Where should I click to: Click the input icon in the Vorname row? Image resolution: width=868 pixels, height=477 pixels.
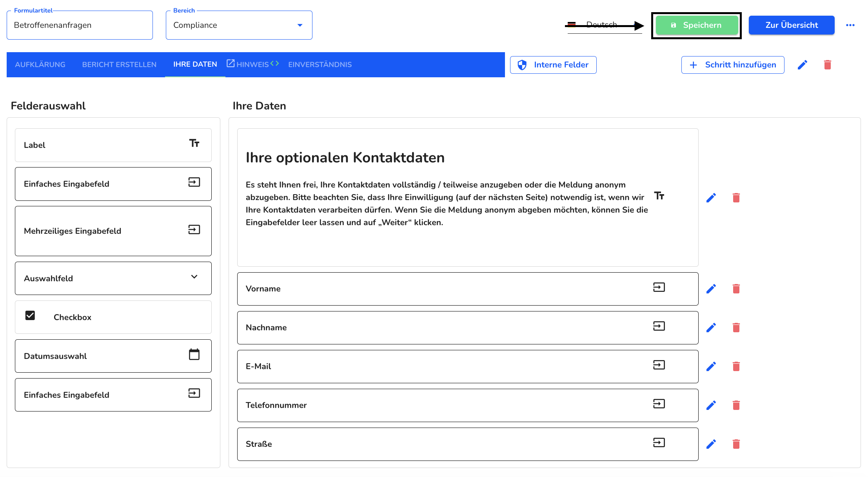pyautogui.click(x=659, y=287)
